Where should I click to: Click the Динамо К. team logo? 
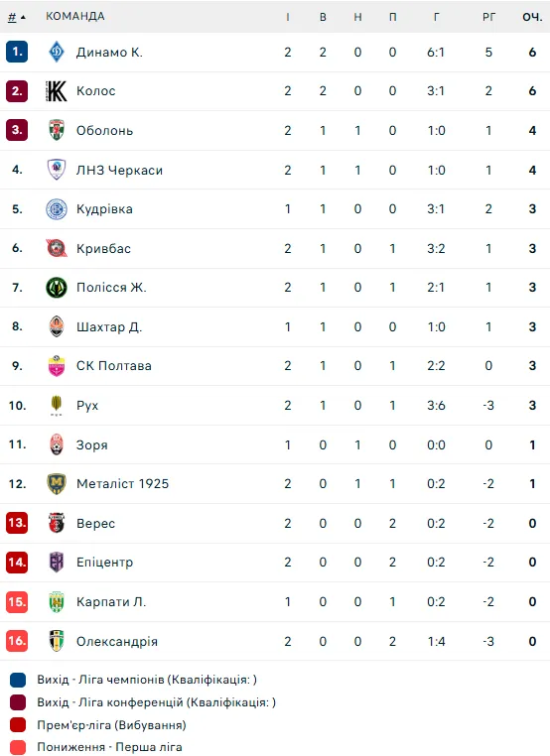(57, 52)
